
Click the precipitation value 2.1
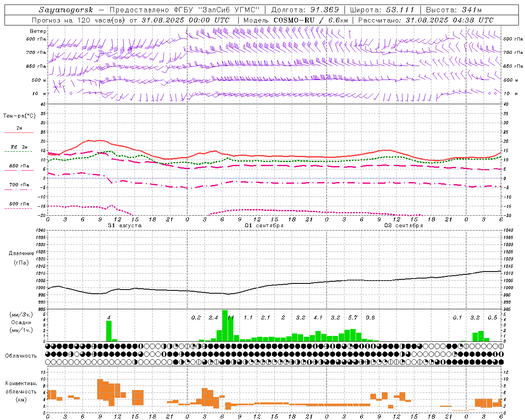(x=266, y=317)
